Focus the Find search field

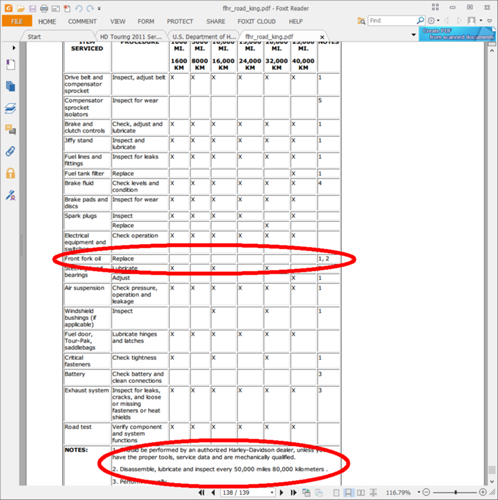tap(392, 21)
